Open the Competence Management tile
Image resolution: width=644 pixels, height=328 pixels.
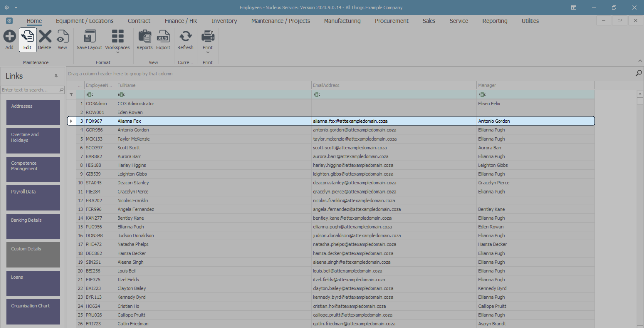[x=33, y=169]
